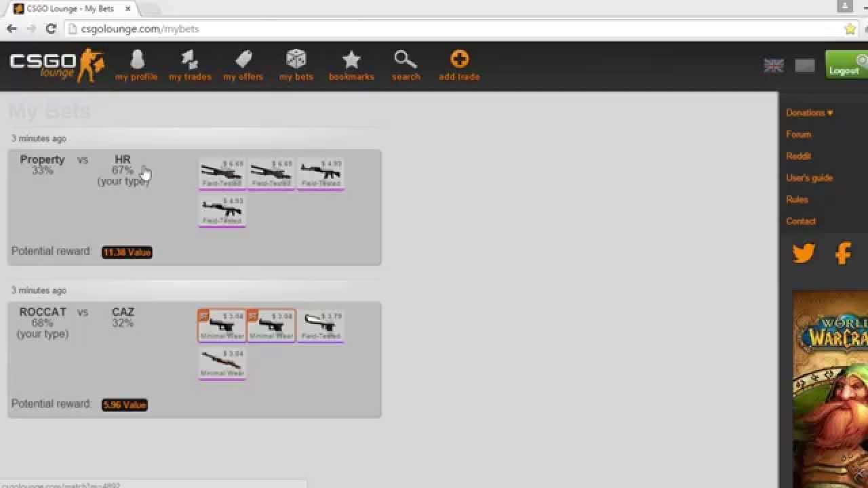Screen dimensions: 868x488
Task: Open the Twitter bird icon
Action: tap(804, 253)
